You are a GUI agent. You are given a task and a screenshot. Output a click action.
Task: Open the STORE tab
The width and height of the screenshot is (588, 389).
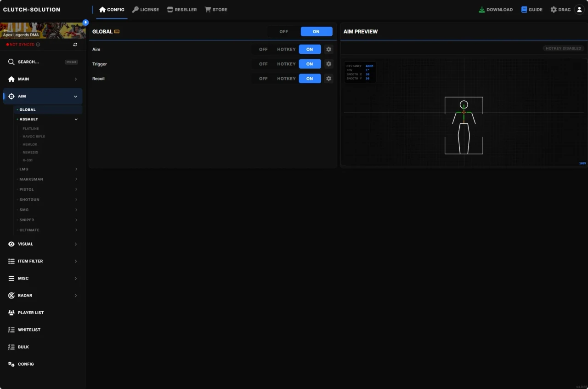coord(216,9)
